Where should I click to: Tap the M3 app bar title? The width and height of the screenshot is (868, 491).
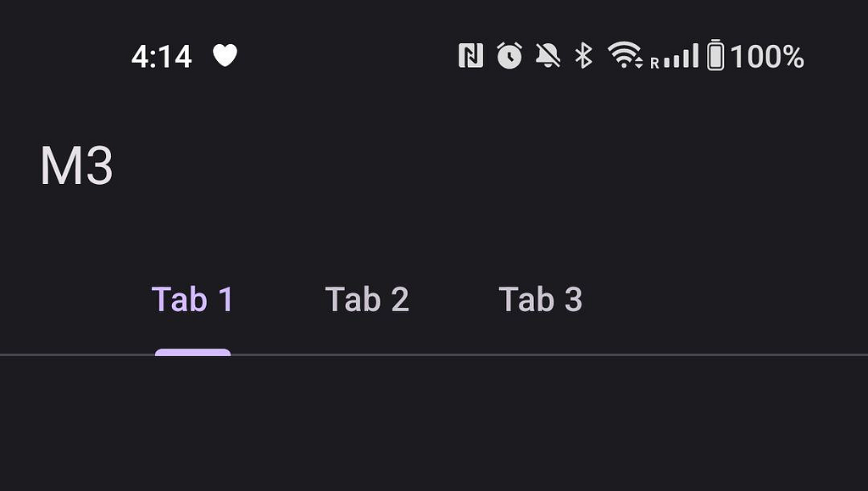coord(76,166)
